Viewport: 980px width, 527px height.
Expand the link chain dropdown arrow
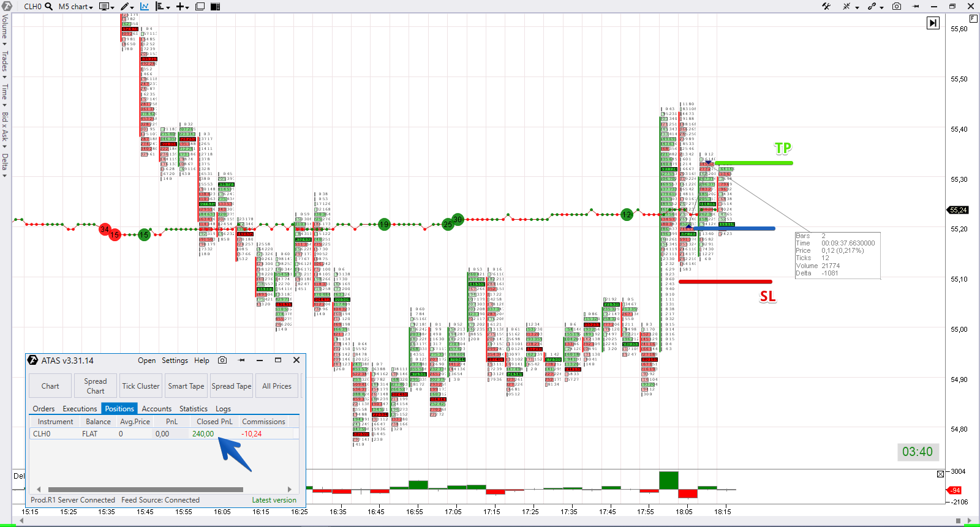(x=881, y=7)
